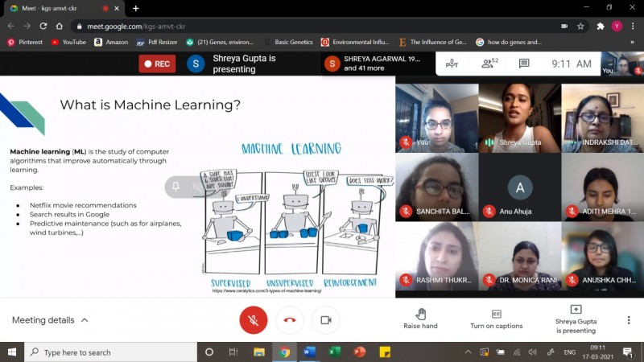
Task: Click muted mic icon on RASHMI THUKR tile
Action: coord(406,280)
